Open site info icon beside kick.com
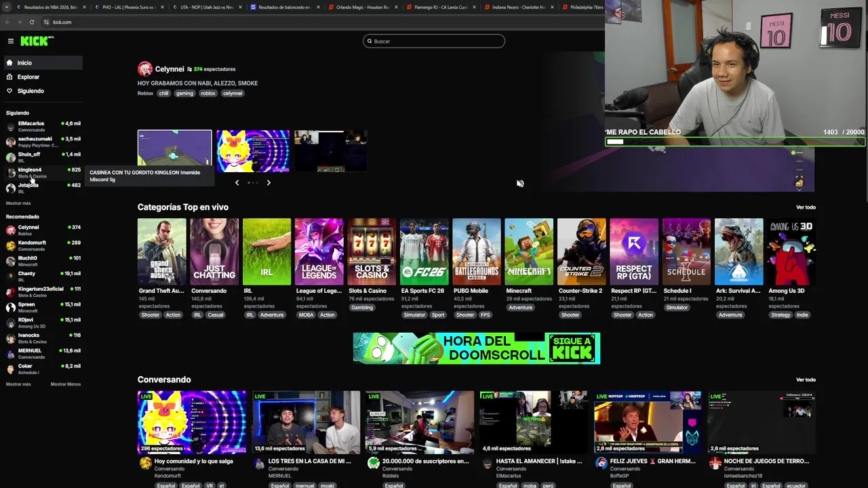868x488 pixels. pyautogui.click(x=46, y=22)
